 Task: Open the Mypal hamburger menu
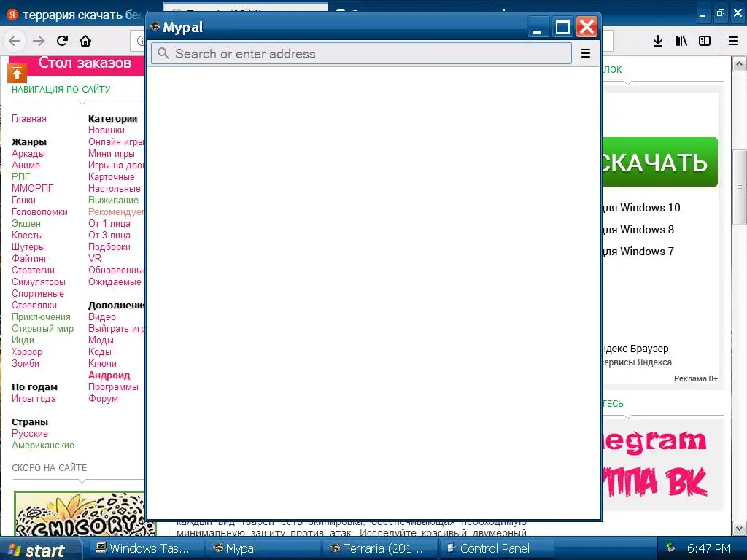586,53
